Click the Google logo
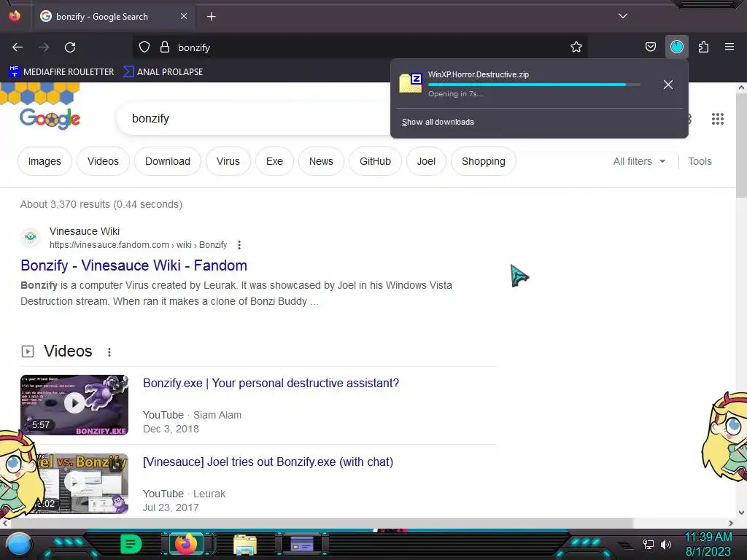Image resolution: width=747 pixels, height=560 pixels. click(x=50, y=119)
